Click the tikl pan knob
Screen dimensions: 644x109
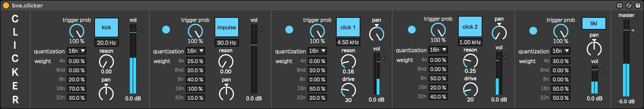pos(594,48)
